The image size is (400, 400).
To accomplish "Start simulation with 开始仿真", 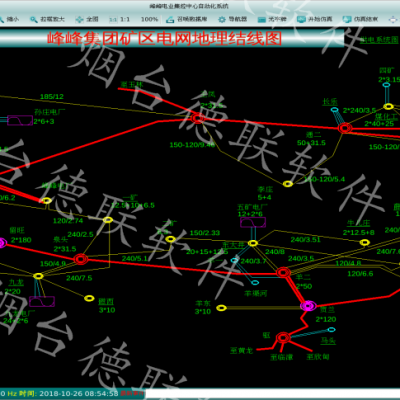I will (315, 19).
